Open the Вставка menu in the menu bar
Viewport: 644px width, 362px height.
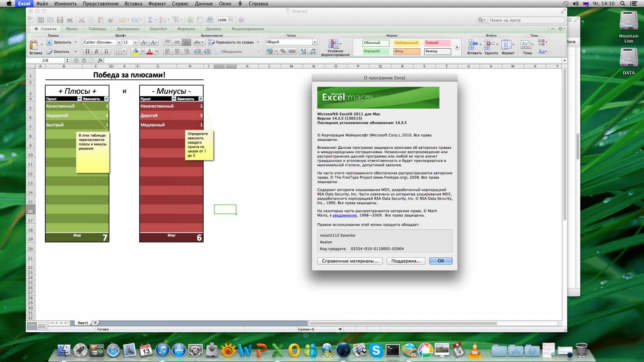133,4
